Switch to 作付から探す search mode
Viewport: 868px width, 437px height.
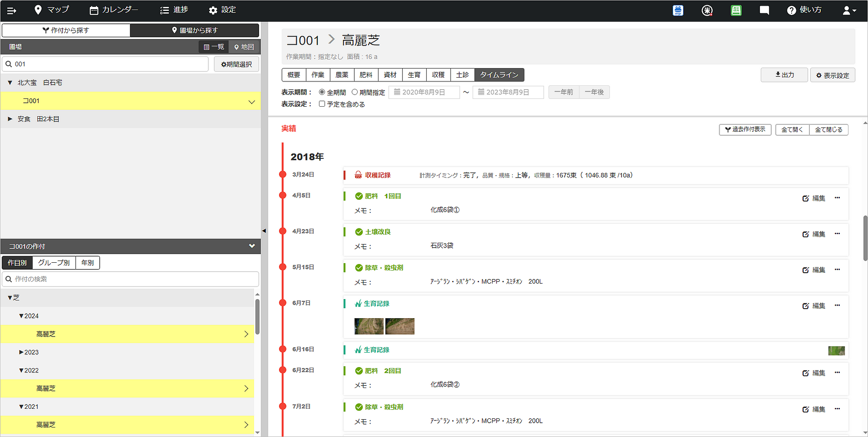[66, 30]
